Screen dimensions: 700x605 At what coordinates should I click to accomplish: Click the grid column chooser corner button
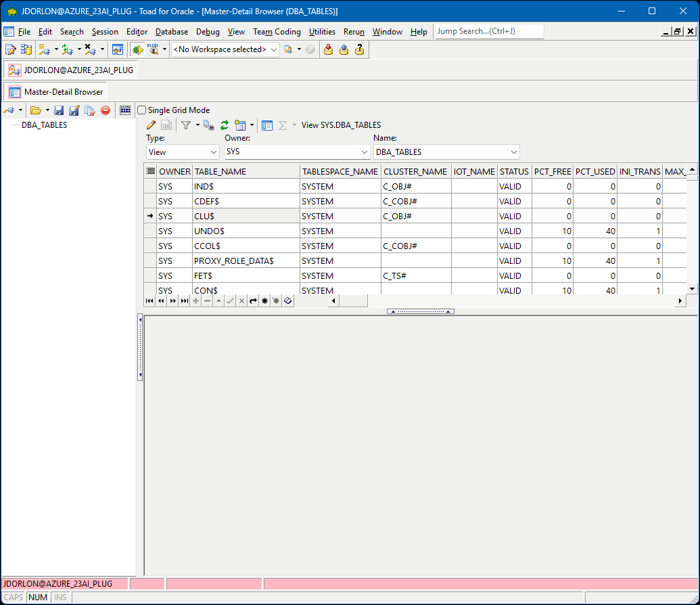click(x=150, y=171)
